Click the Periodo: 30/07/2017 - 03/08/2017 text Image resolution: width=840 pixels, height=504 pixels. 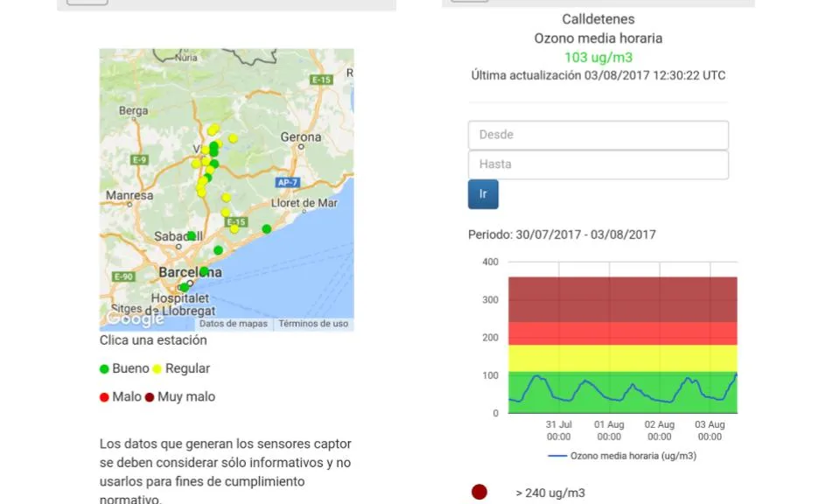(x=562, y=234)
